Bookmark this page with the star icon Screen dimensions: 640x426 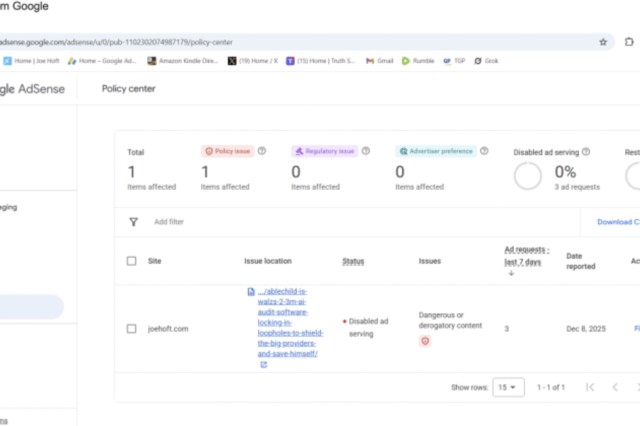tap(603, 42)
